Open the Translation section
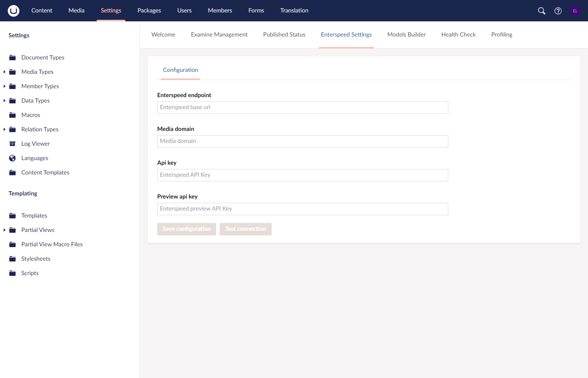The width and height of the screenshot is (588, 378). point(294,10)
